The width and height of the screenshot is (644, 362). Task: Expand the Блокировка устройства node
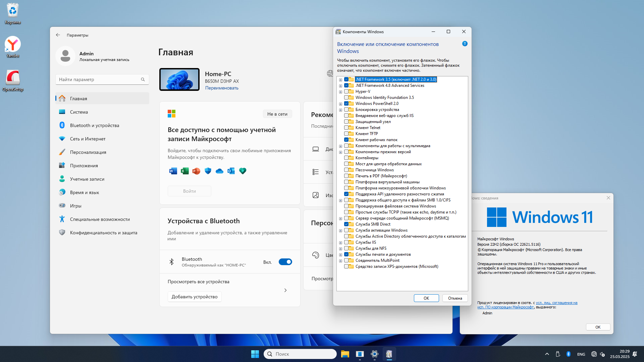[x=340, y=110]
